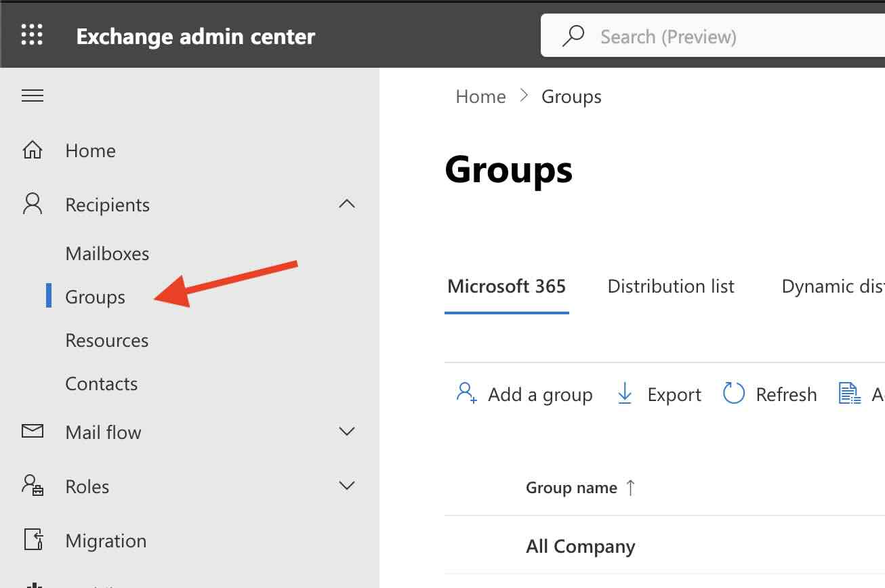
Task: Select the Home icon in sidebar
Action: click(31, 150)
